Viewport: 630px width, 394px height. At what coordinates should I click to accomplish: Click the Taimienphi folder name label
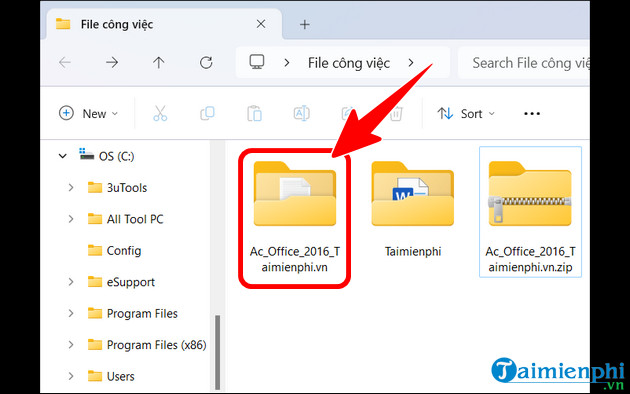413,251
